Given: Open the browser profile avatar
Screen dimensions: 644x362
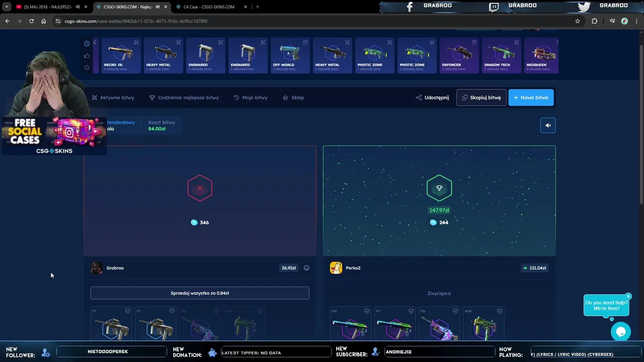Looking at the screenshot, I should (624, 21).
